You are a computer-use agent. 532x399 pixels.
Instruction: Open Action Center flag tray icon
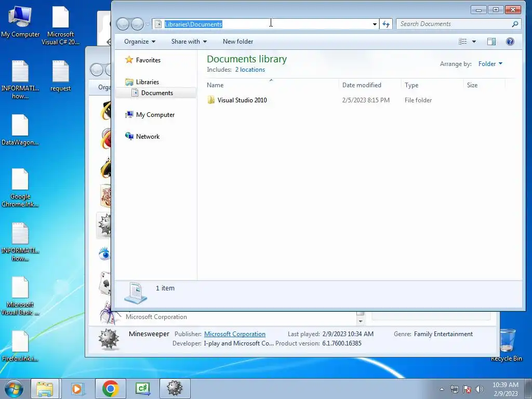pyautogui.click(x=467, y=389)
